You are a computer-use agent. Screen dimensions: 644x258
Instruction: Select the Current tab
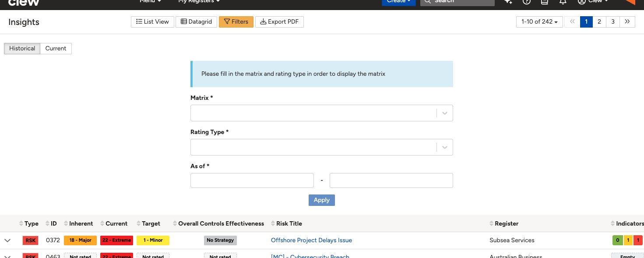[56, 49]
